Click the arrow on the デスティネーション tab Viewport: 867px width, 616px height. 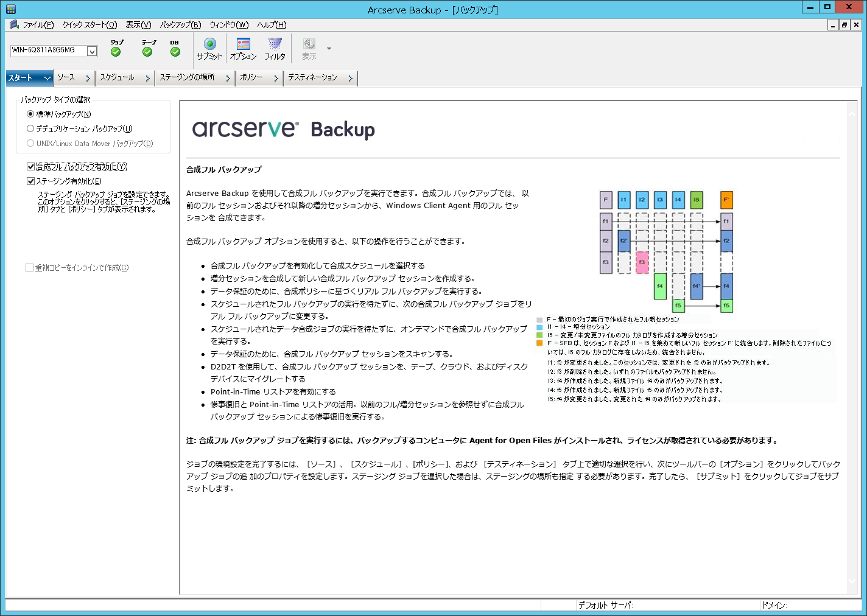pyautogui.click(x=351, y=78)
